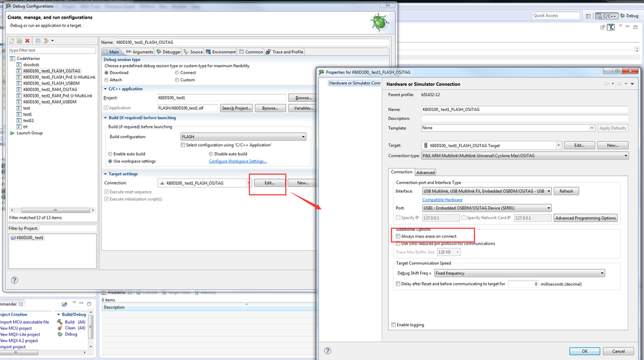
Task: Tick the Enable logging checkbox
Action: (x=393, y=325)
